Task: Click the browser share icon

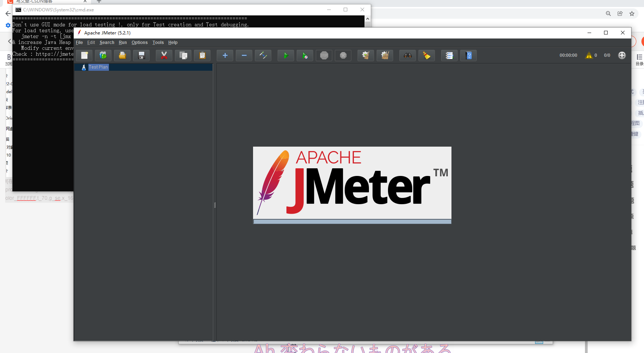Action: coord(620,14)
